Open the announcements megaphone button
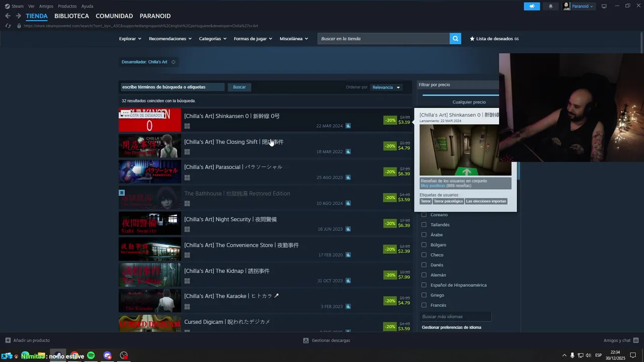This screenshot has width=644, height=362. click(532, 6)
